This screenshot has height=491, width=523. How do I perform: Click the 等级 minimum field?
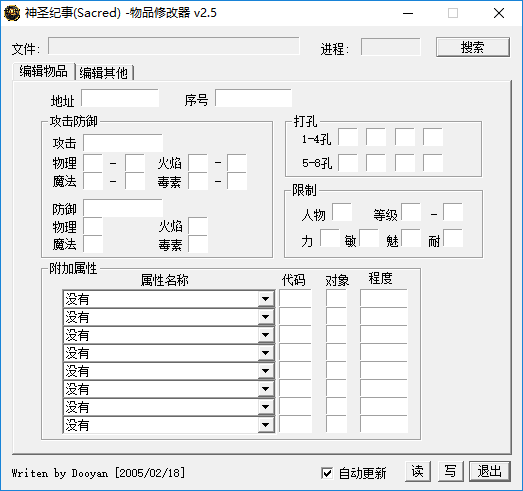coord(411,212)
